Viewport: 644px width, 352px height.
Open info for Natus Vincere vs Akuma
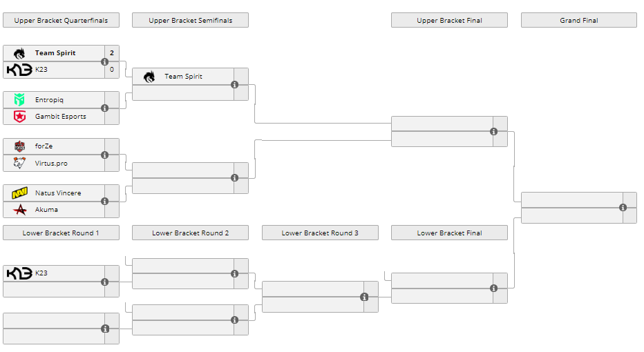[105, 202]
